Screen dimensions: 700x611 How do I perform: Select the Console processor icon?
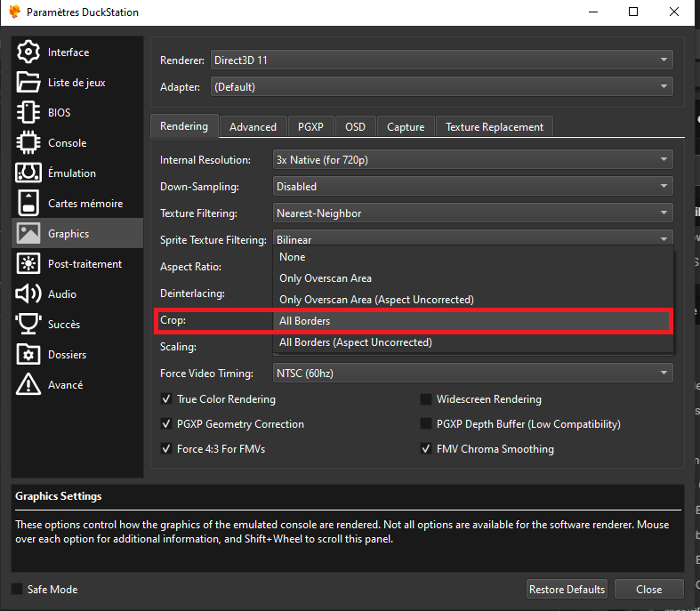28,143
